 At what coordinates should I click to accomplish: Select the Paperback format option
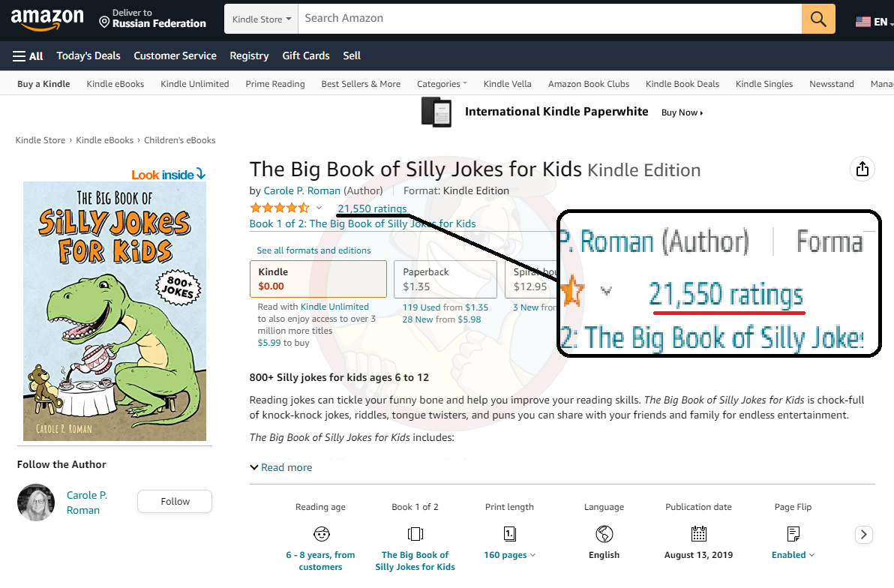coord(445,279)
